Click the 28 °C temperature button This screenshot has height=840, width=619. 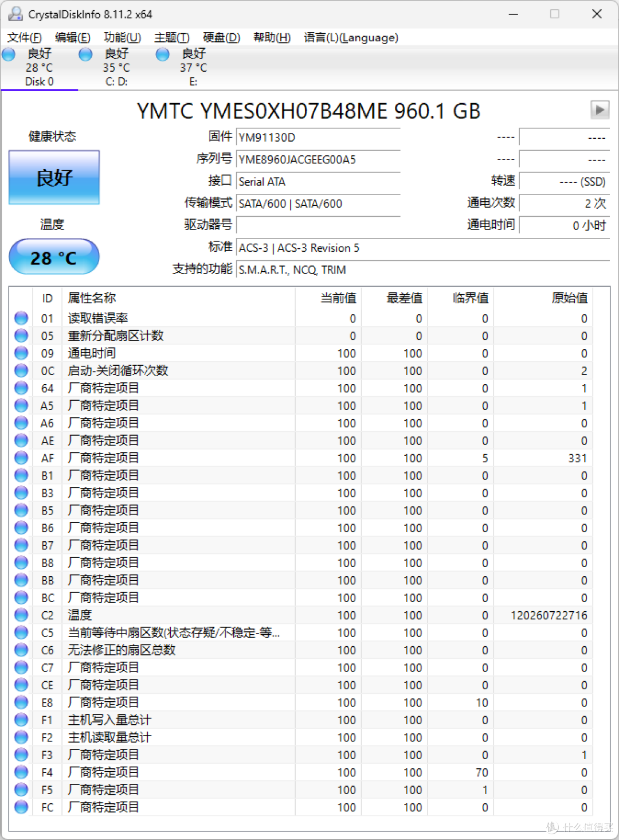click(54, 257)
